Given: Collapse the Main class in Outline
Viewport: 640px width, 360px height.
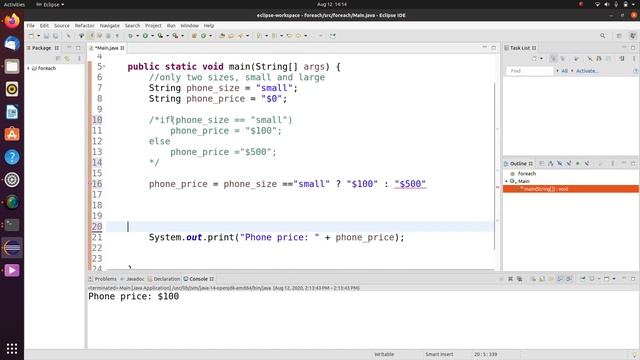Looking at the screenshot, I should 507,181.
